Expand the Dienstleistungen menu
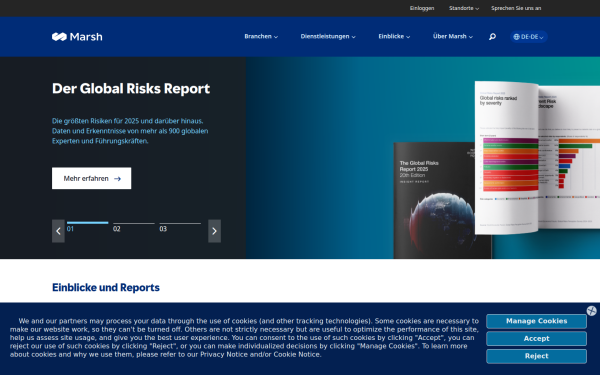 [328, 36]
